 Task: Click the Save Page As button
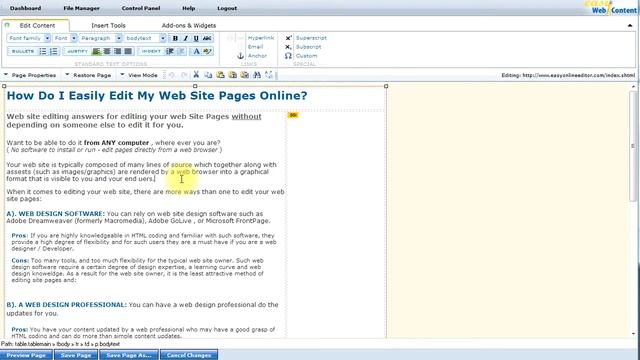129,355
